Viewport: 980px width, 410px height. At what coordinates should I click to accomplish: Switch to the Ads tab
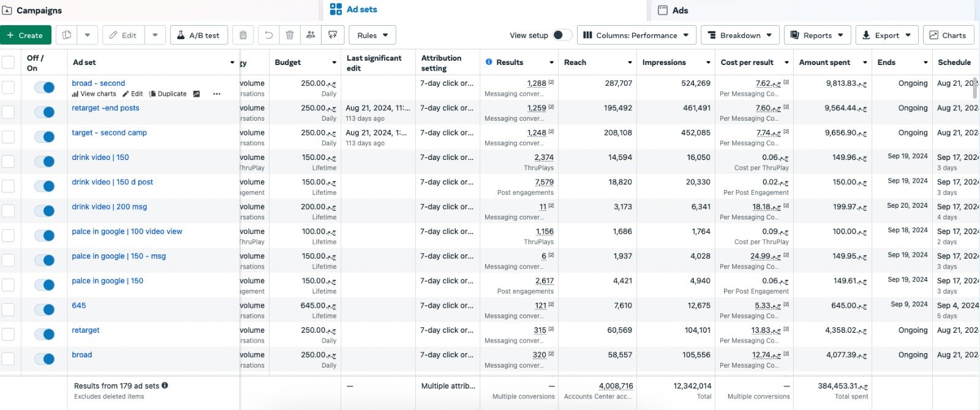(679, 10)
